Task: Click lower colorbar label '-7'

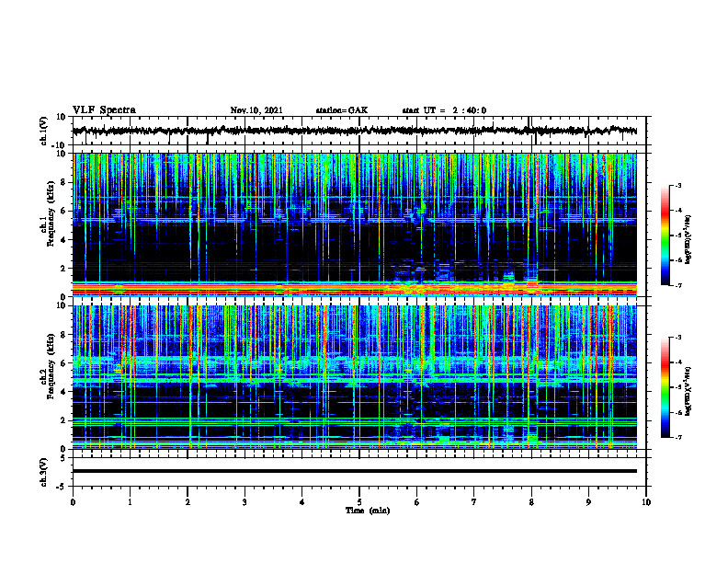Action: click(x=677, y=438)
